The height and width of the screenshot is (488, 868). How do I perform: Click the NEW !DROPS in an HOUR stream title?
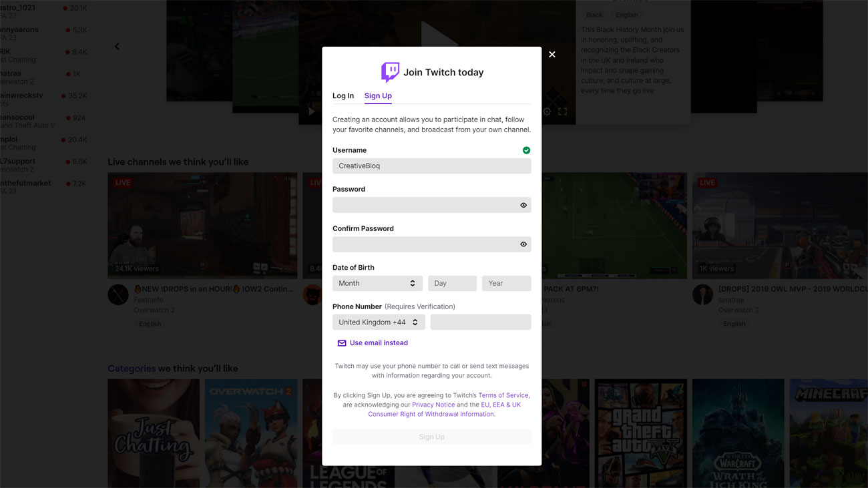tap(214, 289)
